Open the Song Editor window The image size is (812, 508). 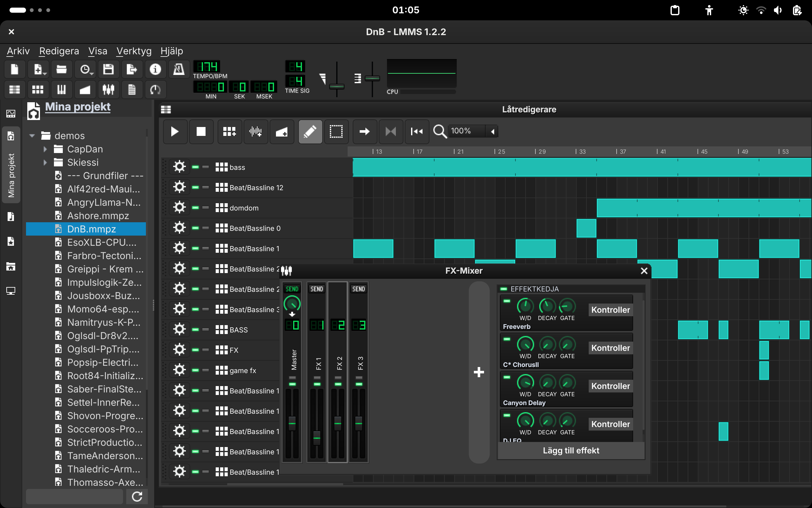click(14, 90)
